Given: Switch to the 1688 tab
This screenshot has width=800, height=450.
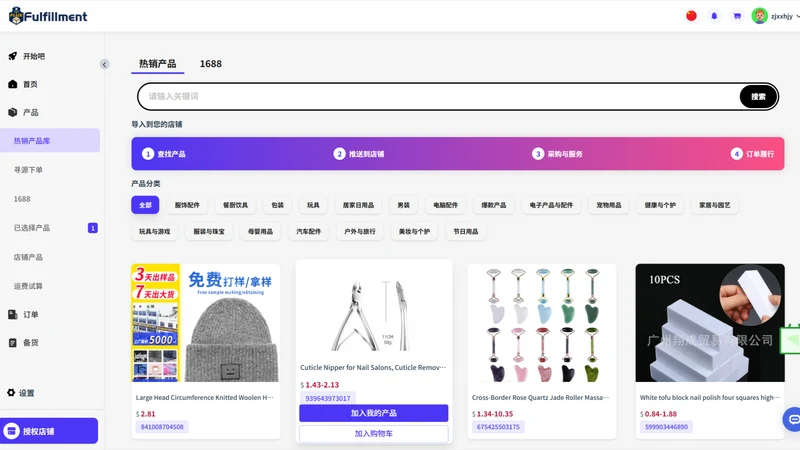Looking at the screenshot, I should pyautogui.click(x=211, y=64).
